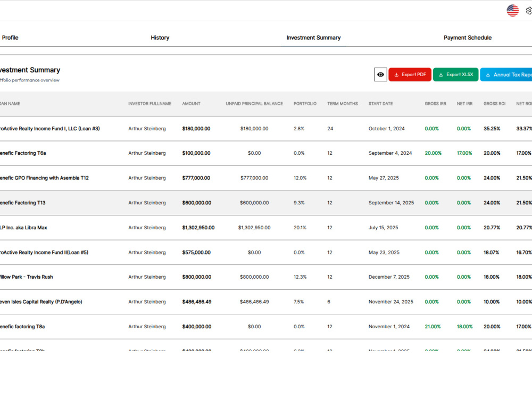Click the 20.1% portfolio share value

pyautogui.click(x=300, y=228)
